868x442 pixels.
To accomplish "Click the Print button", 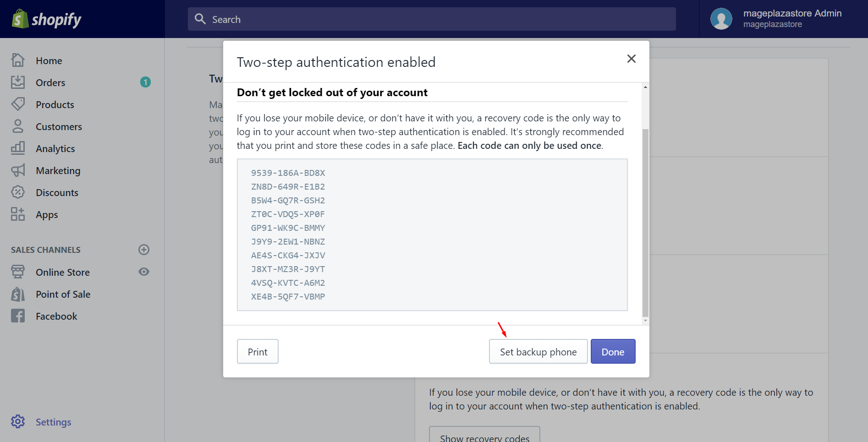I will (x=258, y=351).
